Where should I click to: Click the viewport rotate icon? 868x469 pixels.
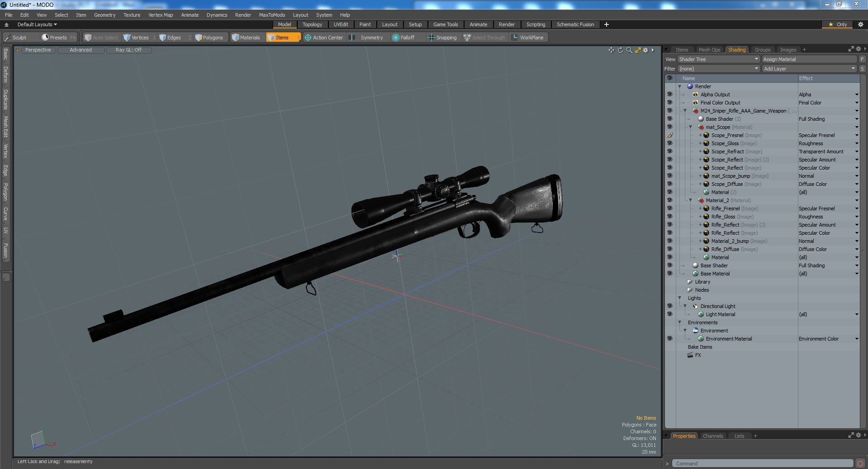click(620, 50)
